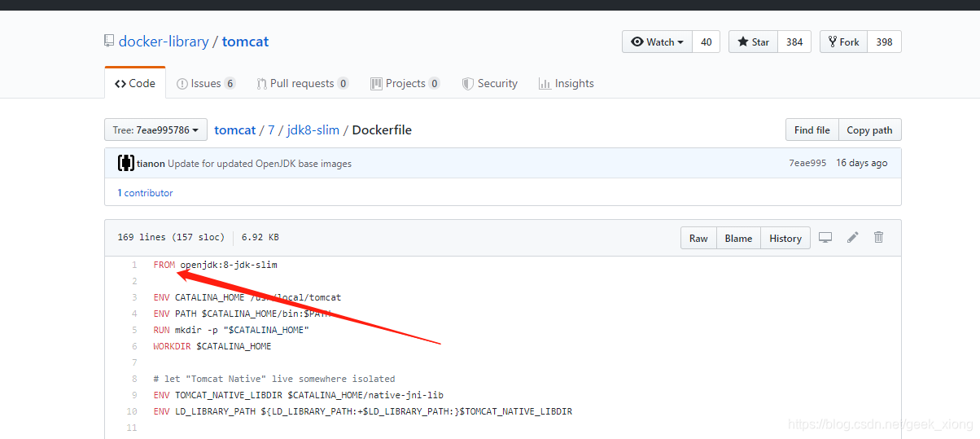Image resolution: width=980 pixels, height=439 pixels.
Task: Click the openjdk:8-jdk-slim text
Action: coord(229,265)
